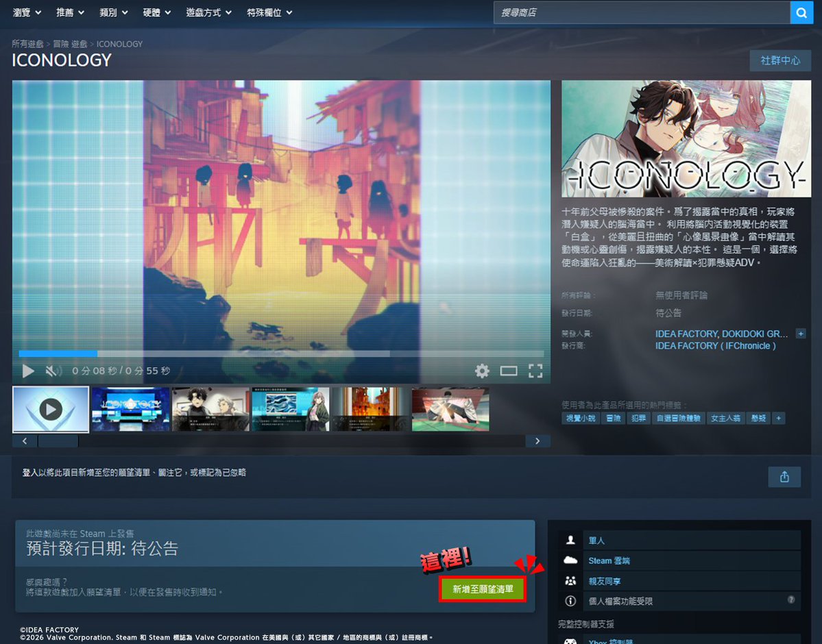Click 所有遊戲 breadcrumb link
The height and width of the screenshot is (644, 822).
pos(28,44)
